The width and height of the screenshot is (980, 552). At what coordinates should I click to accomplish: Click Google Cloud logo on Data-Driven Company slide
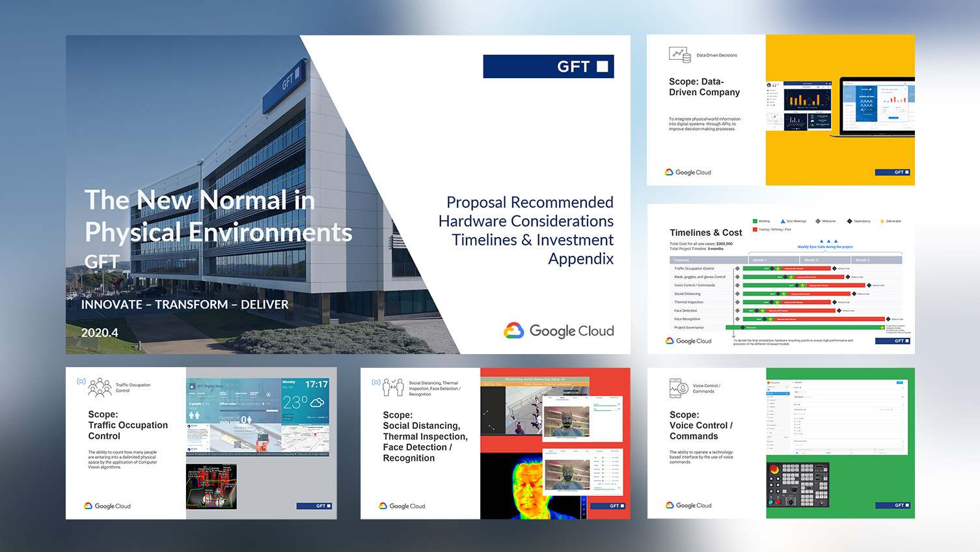688,172
